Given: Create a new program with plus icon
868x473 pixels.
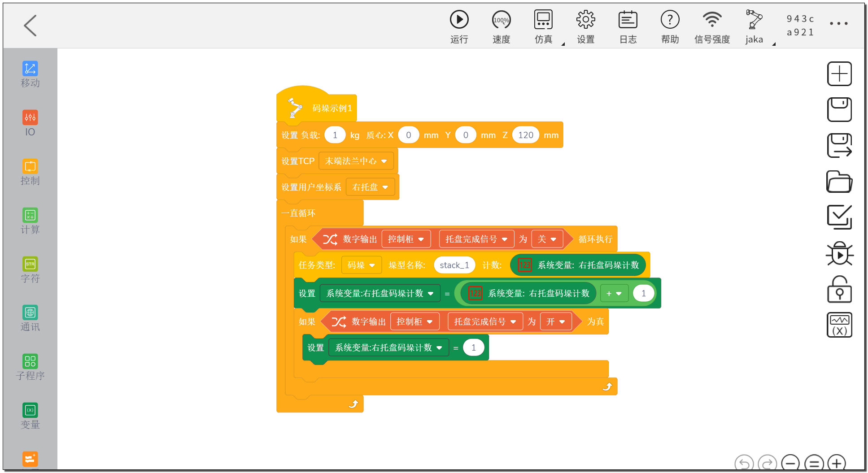Looking at the screenshot, I should click(x=839, y=74).
